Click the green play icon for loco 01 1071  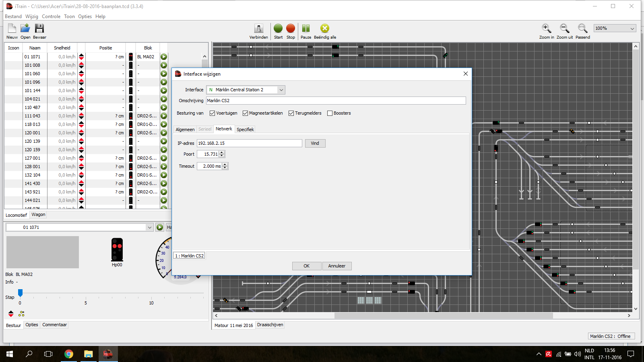click(x=164, y=57)
